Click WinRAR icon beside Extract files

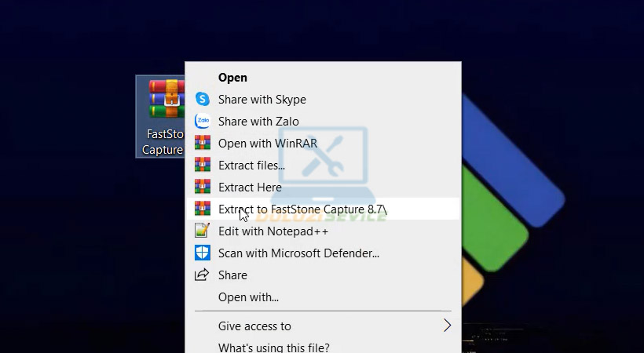click(203, 166)
